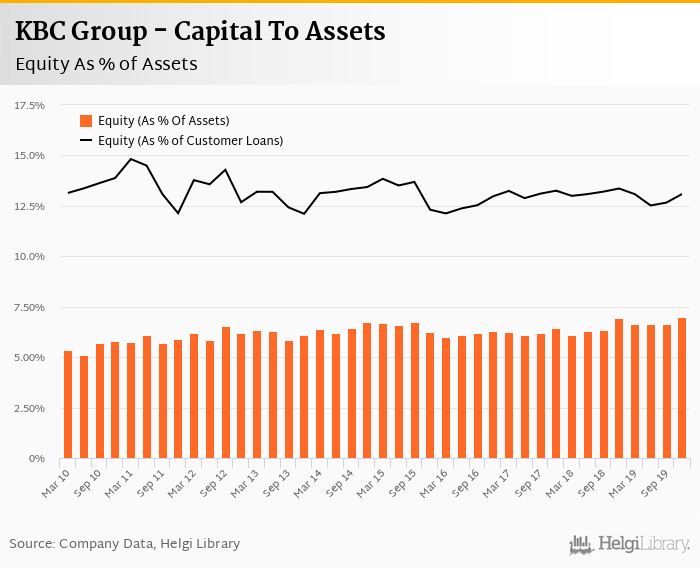This screenshot has width=700, height=568.
Task: Toggle the Equity (As % of Customer Loans) legend label
Action: 190,141
